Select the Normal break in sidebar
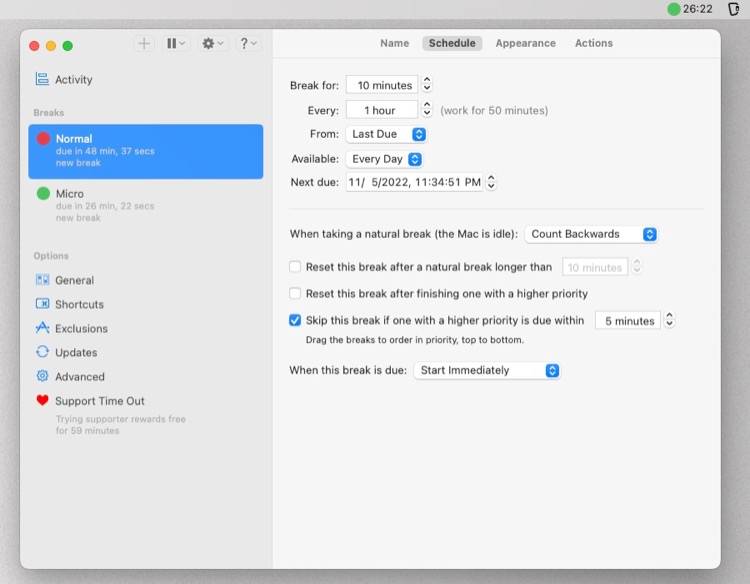Screen dimensions: 750x584 point(145,151)
